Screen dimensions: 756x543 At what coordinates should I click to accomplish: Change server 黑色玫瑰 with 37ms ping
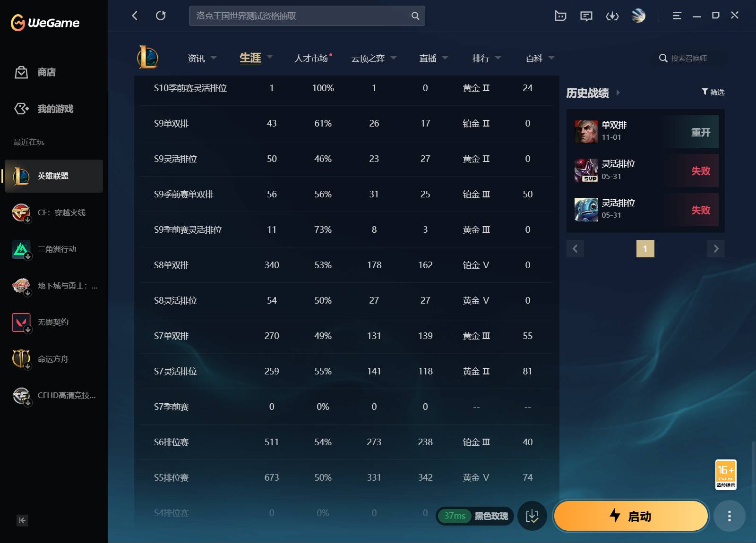(474, 516)
